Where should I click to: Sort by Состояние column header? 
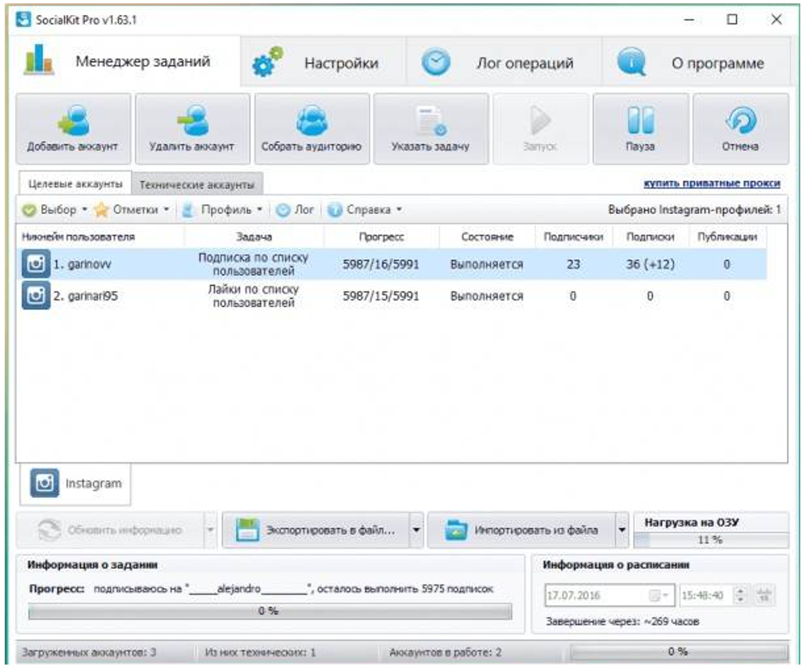pyautogui.click(x=487, y=236)
